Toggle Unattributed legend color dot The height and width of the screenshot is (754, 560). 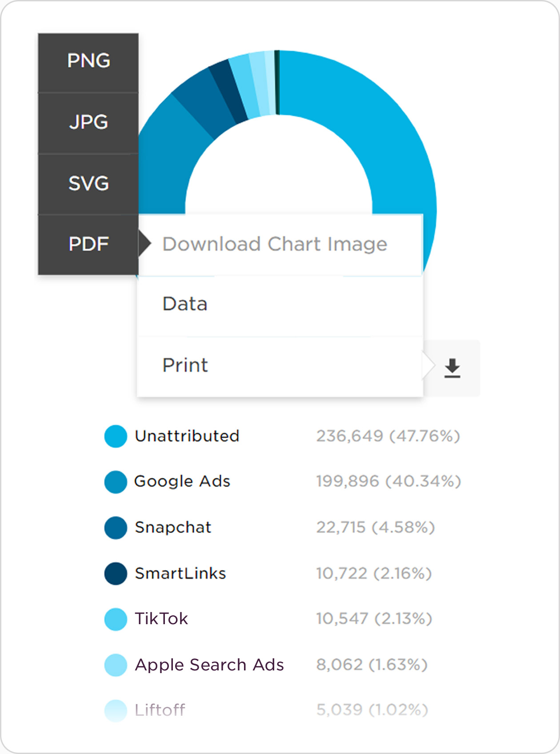[116, 436]
